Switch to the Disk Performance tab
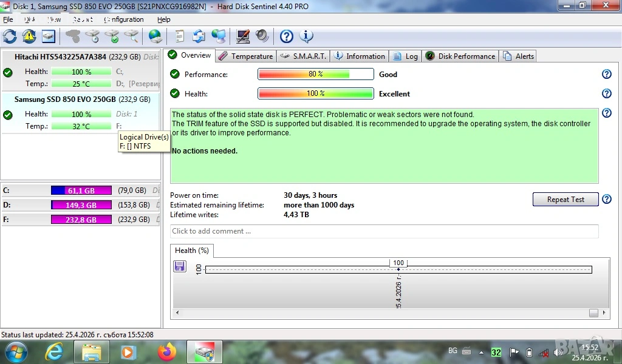 coord(460,56)
